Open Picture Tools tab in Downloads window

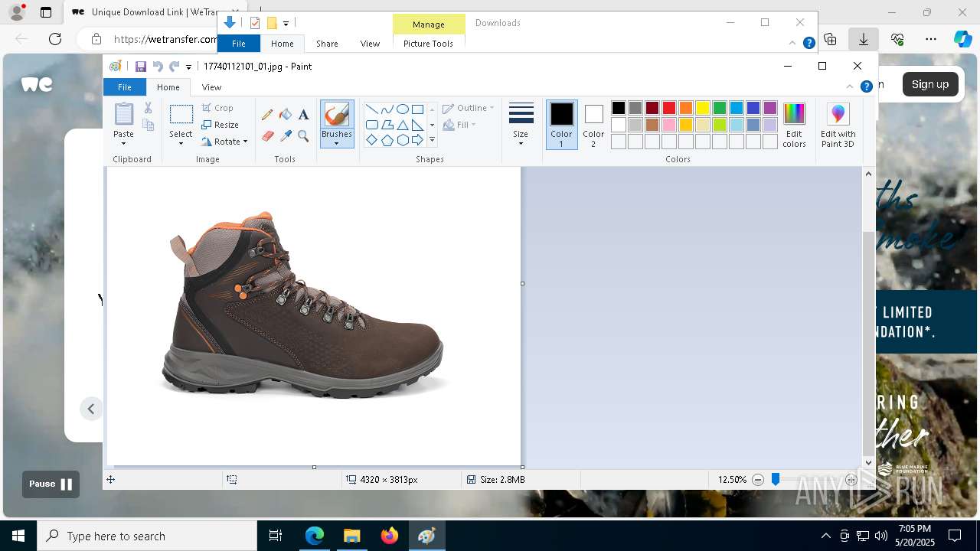[428, 44]
